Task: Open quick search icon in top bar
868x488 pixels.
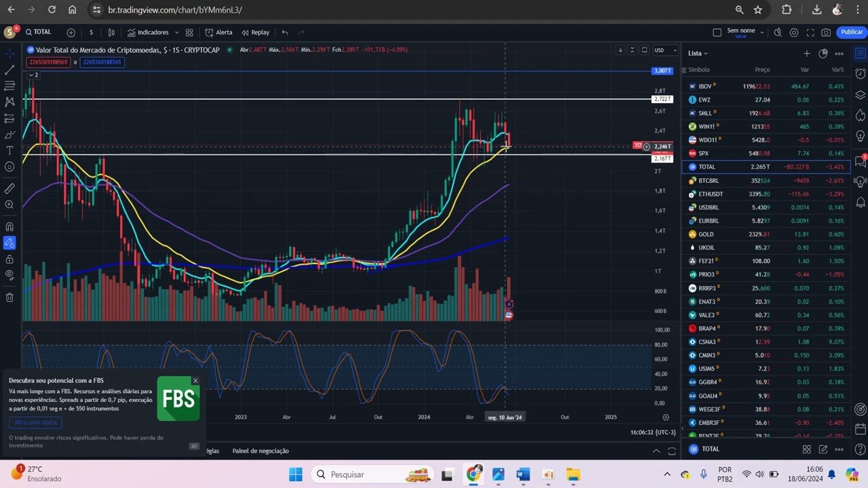Action: (x=778, y=32)
